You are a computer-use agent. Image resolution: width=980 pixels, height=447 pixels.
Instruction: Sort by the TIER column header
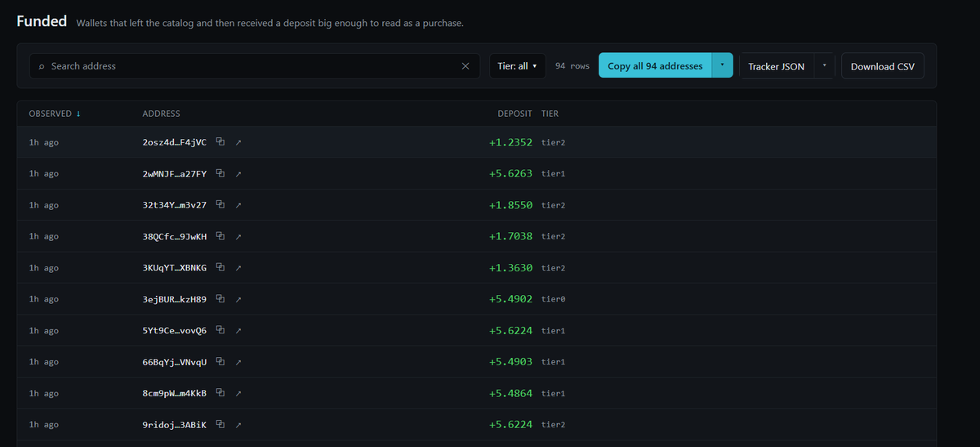pos(550,114)
